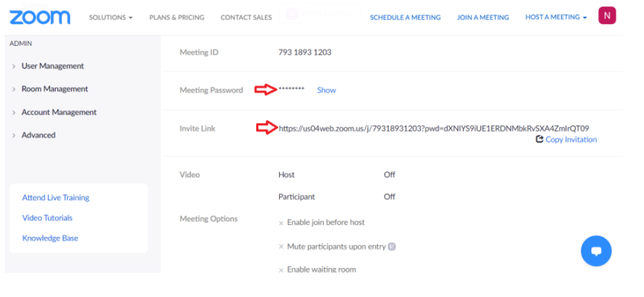Show the meeting password
This screenshot has height=297, width=644.
coord(326,90)
